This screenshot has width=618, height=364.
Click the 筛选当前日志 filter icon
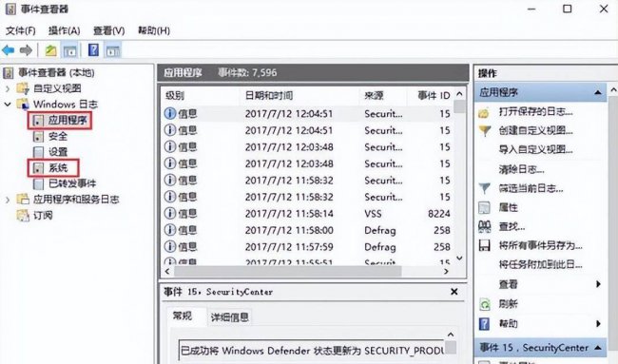pyautogui.click(x=484, y=188)
